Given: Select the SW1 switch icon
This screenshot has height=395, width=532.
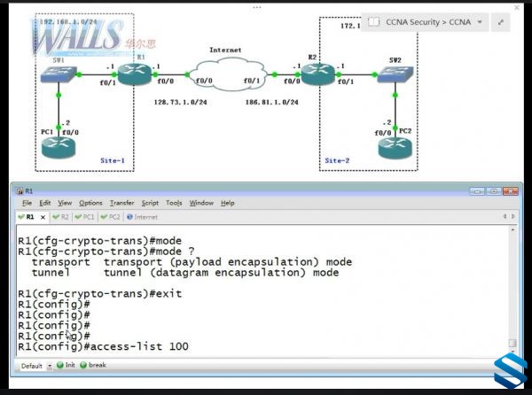Looking at the screenshot, I should tap(59, 74).
